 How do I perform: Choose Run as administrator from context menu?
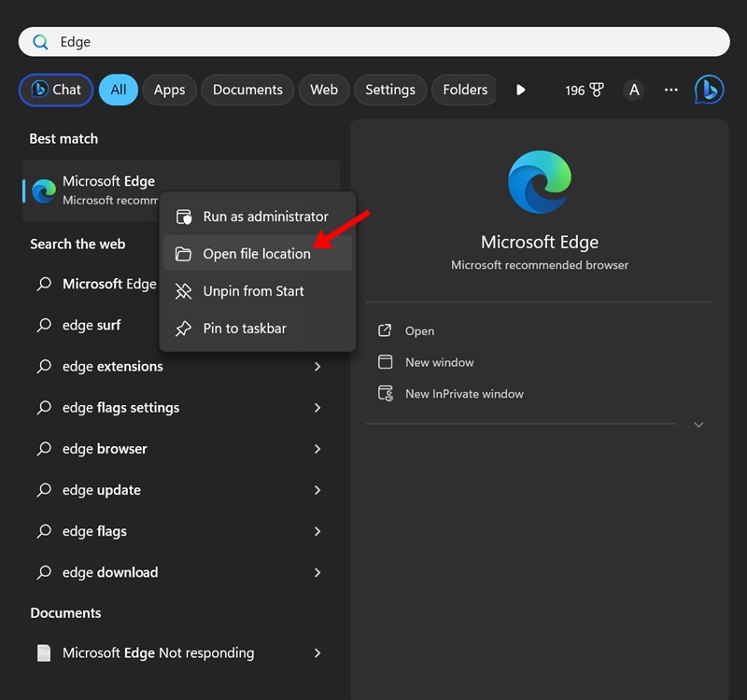point(265,217)
